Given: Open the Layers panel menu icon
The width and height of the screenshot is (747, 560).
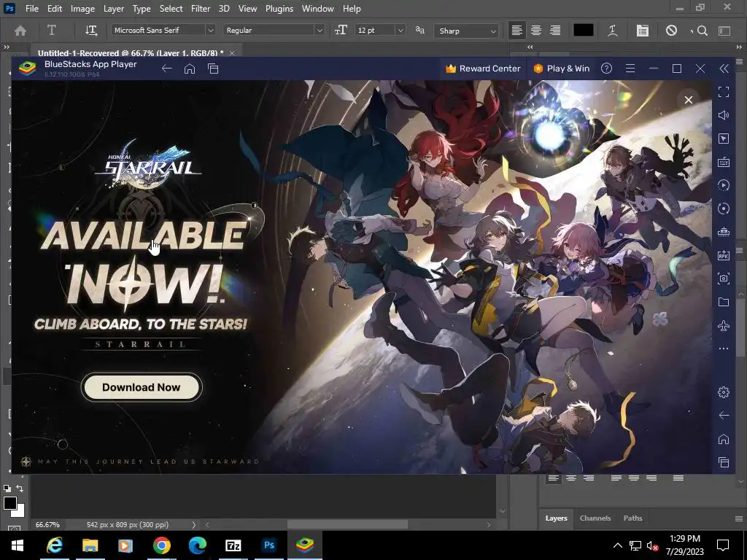Looking at the screenshot, I should [739, 518].
